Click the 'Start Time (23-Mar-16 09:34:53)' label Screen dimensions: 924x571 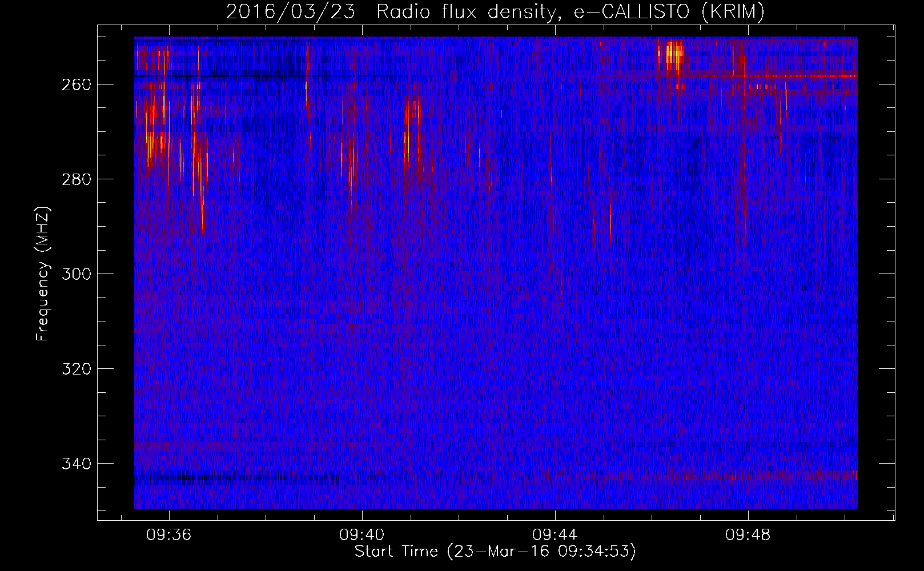495,552
